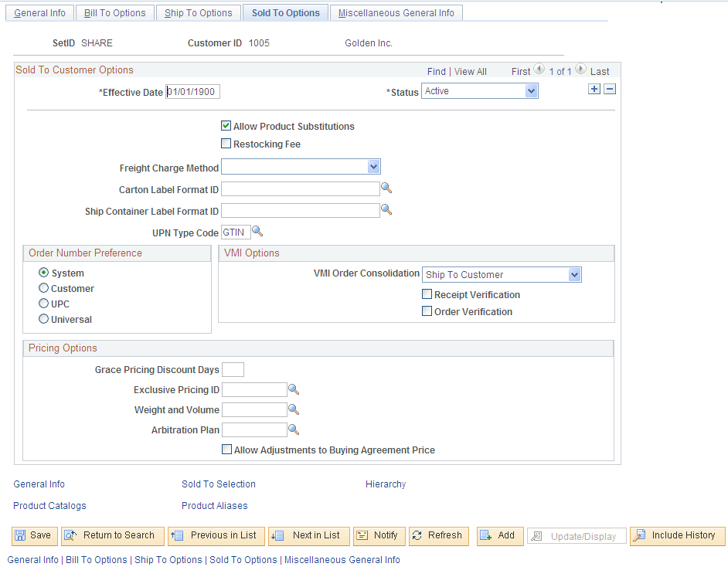Tick the Receipt Verification checkbox

[x=427, y=294]
